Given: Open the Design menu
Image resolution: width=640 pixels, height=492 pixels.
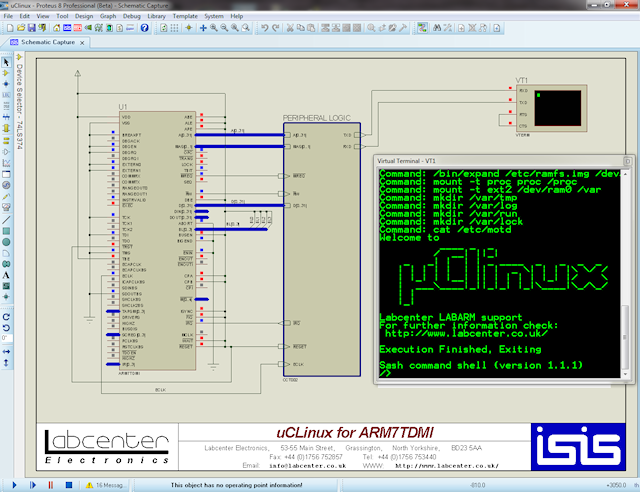Looking at the screenshot, I should [x=84, y=16].
